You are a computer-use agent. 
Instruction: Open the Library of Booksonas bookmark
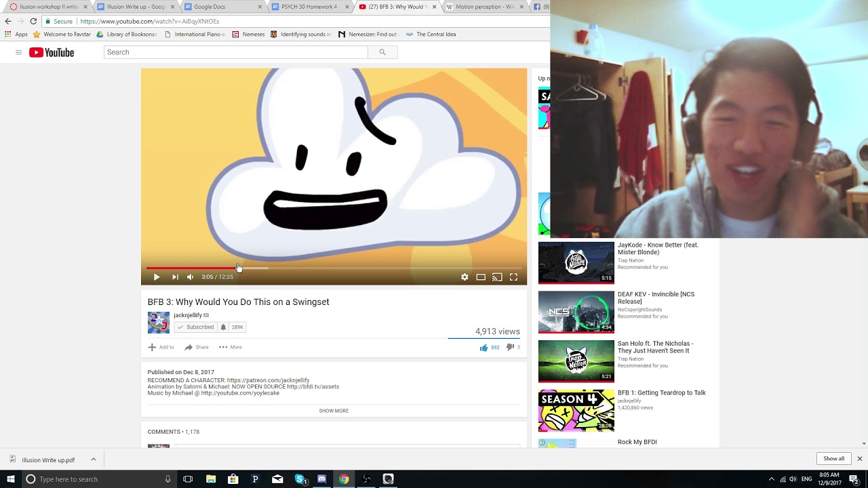[127, 34]
